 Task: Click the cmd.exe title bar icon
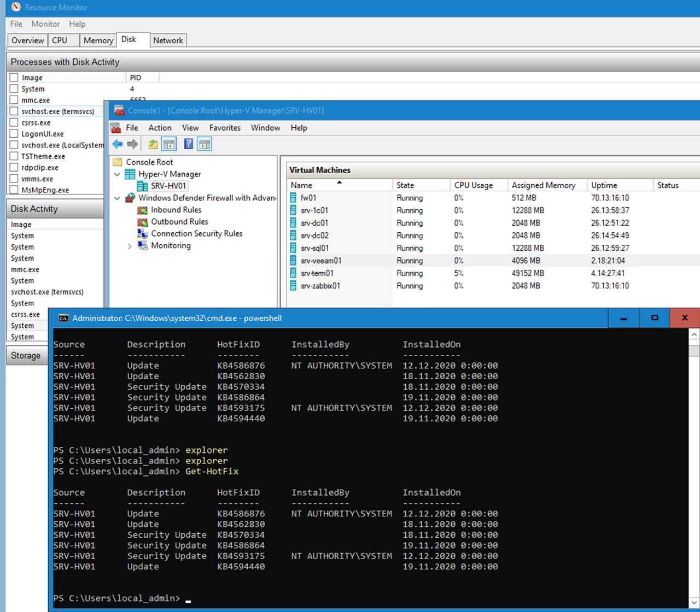pos(63,318)
